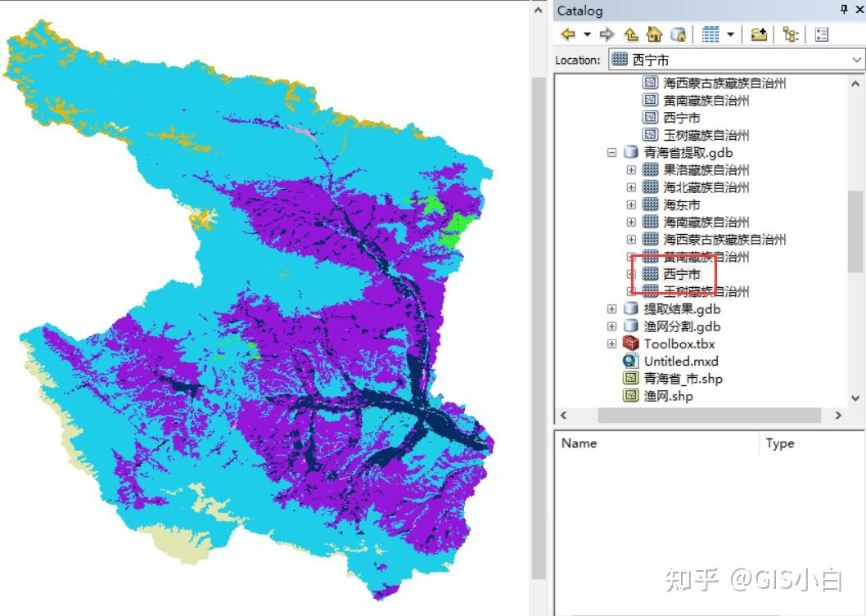Screen dimensions: 866x616
Task: Click the Connect To Folder icon
Action: (758, 34)
